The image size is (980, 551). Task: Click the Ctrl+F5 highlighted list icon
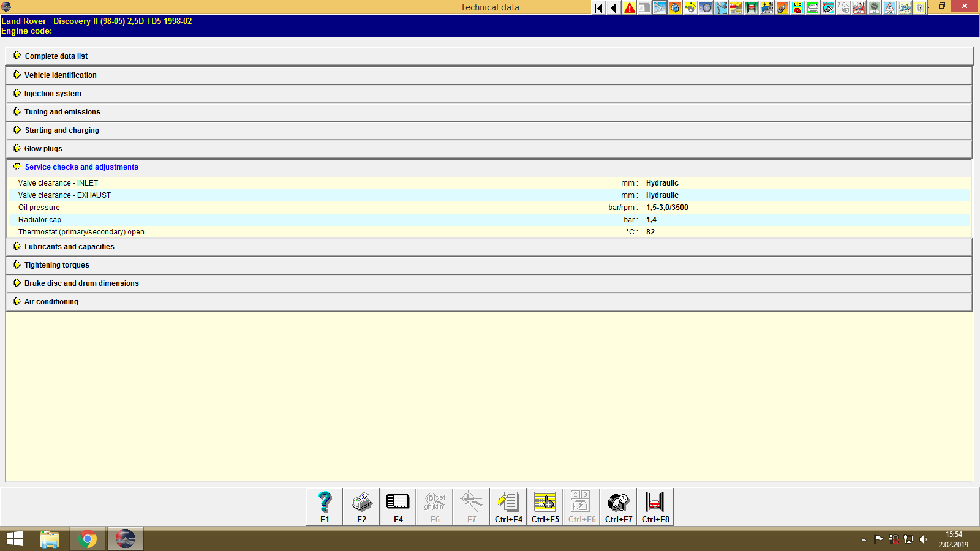click(x=545, y=506)
